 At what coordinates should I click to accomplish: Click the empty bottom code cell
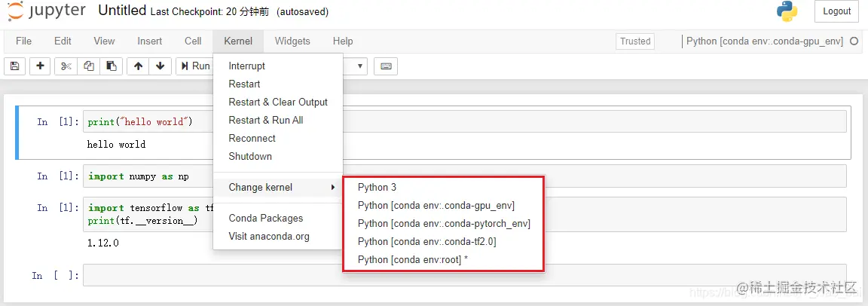coord(464,275)
